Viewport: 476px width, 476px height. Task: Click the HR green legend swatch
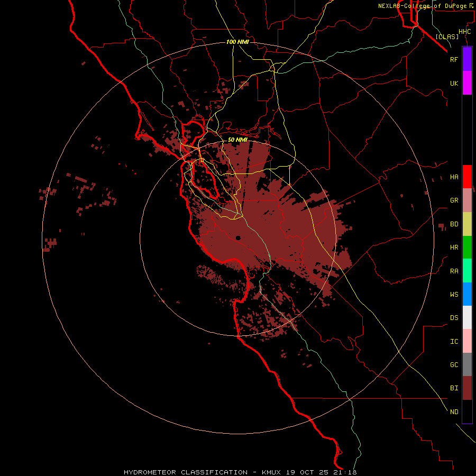(x=467, y=248)
